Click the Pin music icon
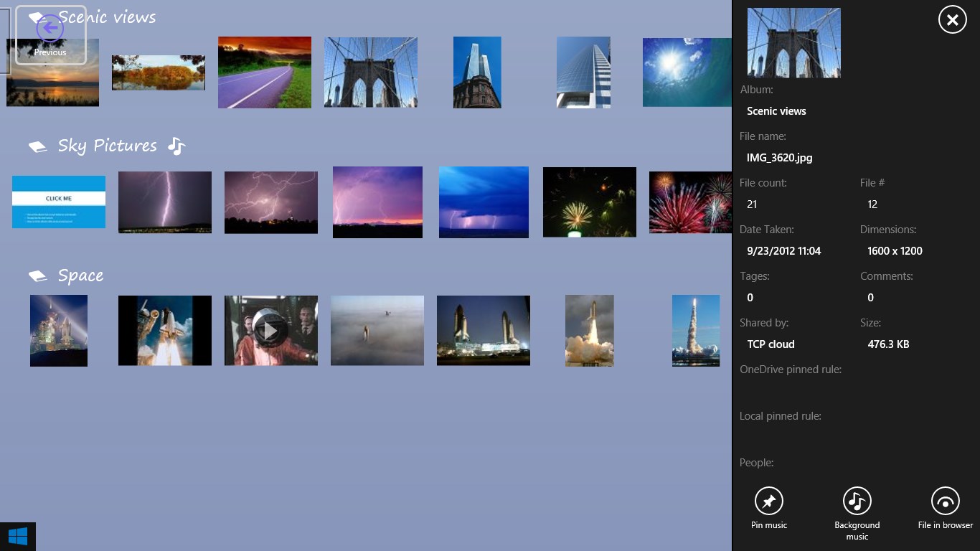This screenshot has height=551, width=980. tap(768, 501)
